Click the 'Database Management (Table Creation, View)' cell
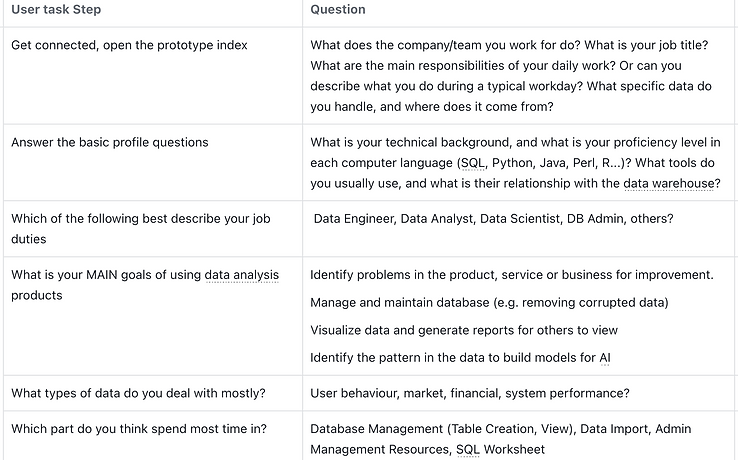Image resolution: width=738 pixels, height=460 pixels. [520, 436]
